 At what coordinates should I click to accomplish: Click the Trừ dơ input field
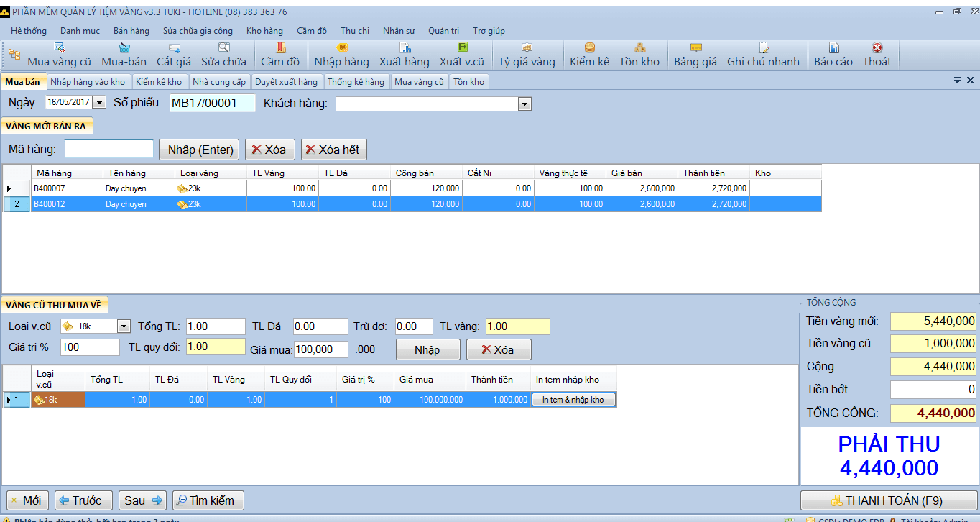(x=414, y=326)
